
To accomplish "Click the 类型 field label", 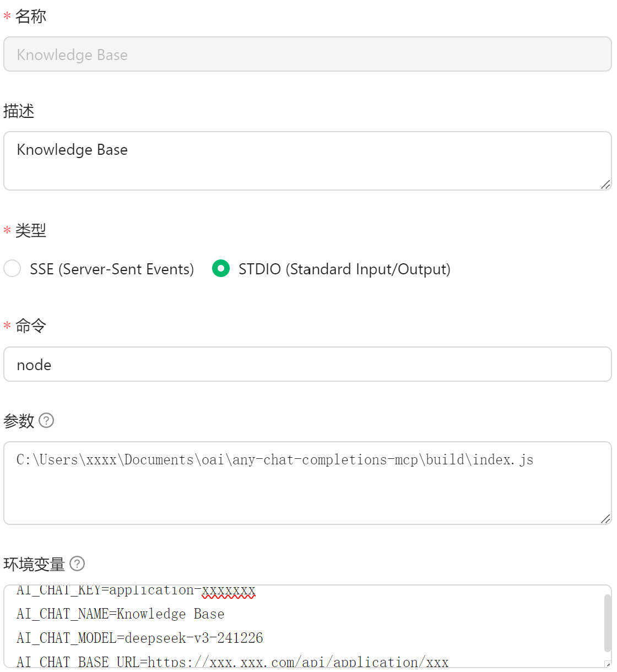I will pos(31,230).
